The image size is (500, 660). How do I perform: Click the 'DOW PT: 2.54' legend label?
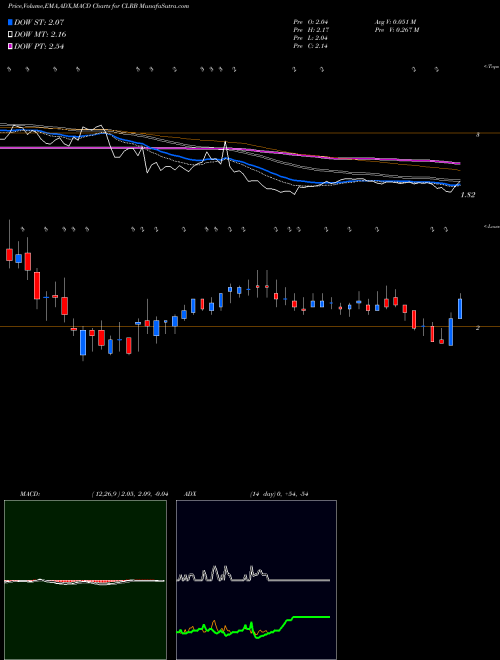(39, 47)
